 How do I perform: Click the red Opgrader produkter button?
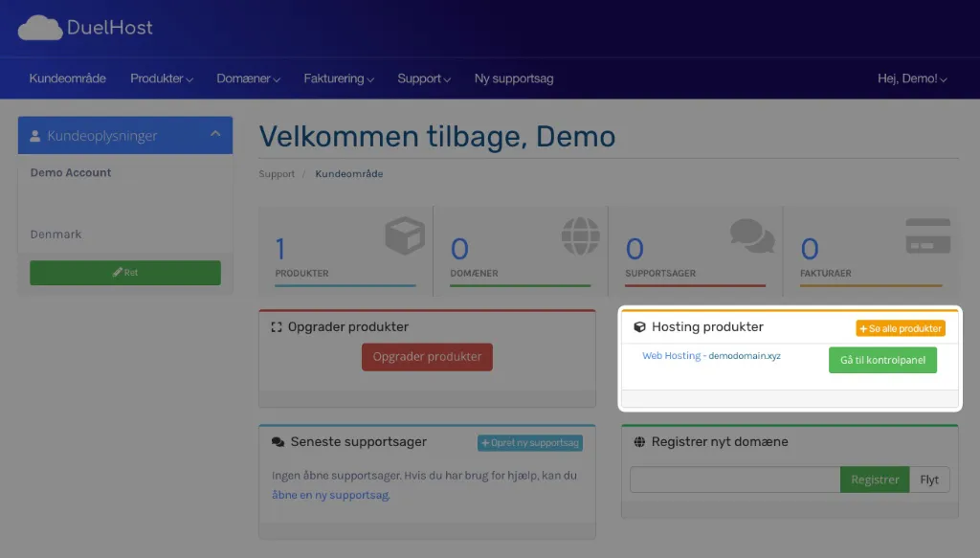tap(427, 357)
